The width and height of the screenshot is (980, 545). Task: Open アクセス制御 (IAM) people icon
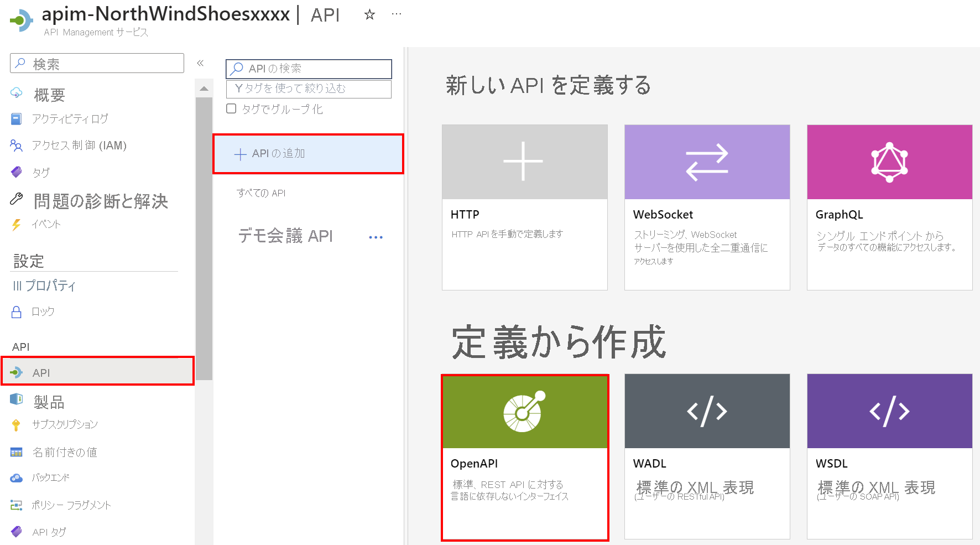click(x=17, y=146)
